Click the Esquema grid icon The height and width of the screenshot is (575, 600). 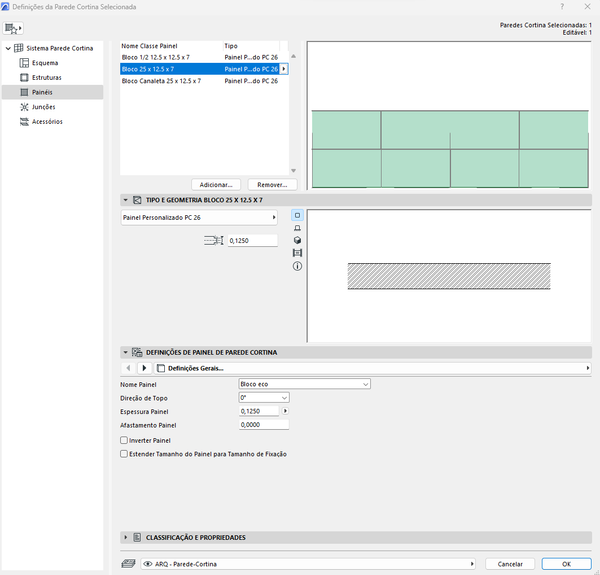coord(24,63)
